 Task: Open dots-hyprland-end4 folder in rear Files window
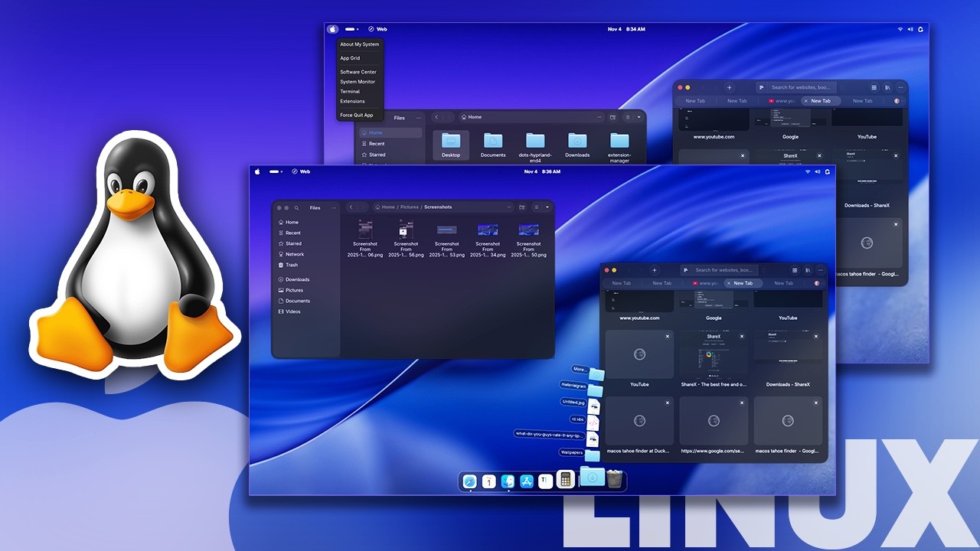[535, 146]
